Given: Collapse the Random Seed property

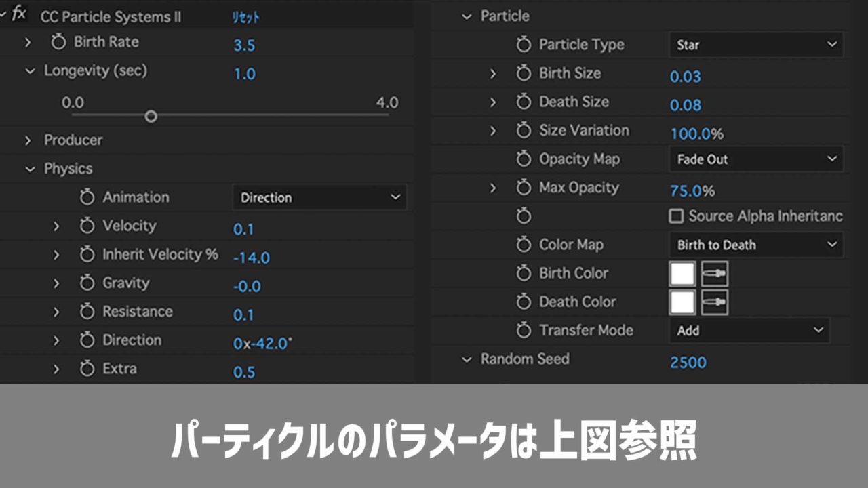Looking at the screenshot, I should 466,360.
